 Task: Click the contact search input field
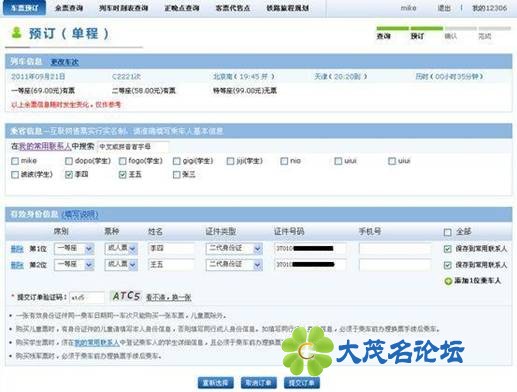(133, 146)
